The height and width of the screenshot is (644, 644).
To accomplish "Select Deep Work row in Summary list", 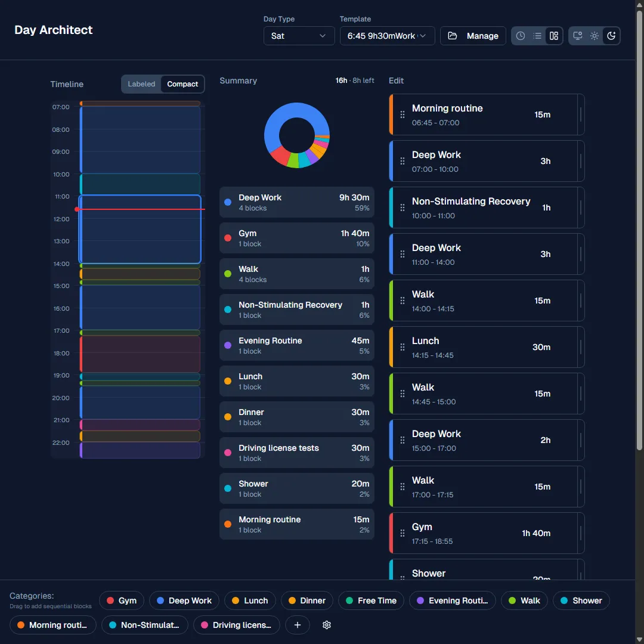I will 296,202.
